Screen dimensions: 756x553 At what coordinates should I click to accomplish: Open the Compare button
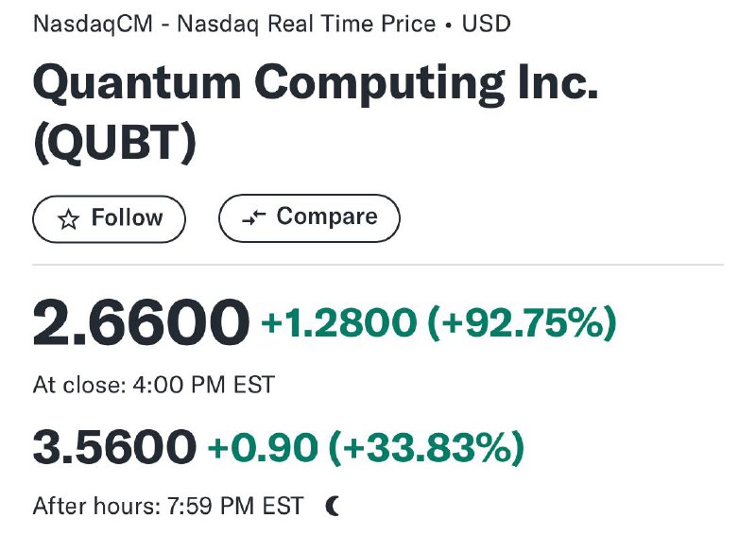[309, 218]
